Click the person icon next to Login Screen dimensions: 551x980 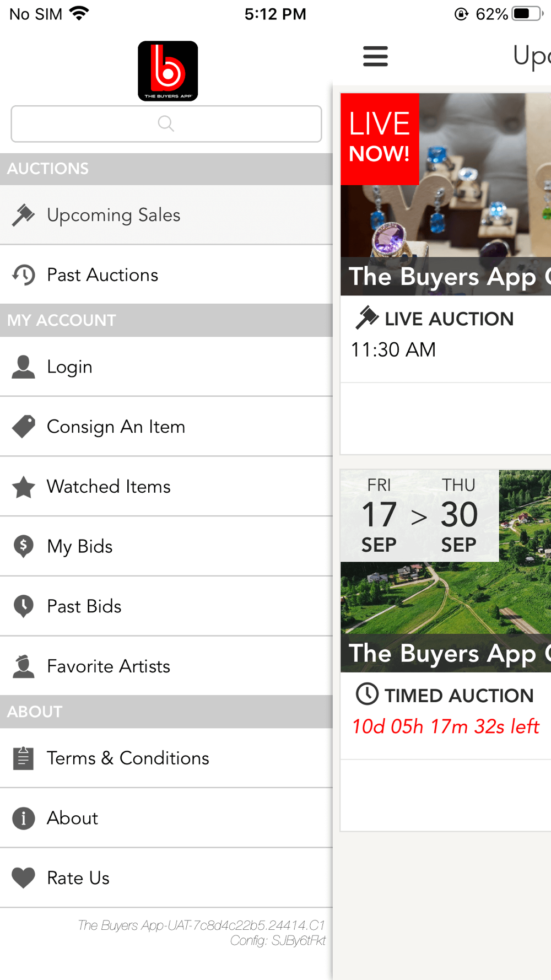[23, 367]
